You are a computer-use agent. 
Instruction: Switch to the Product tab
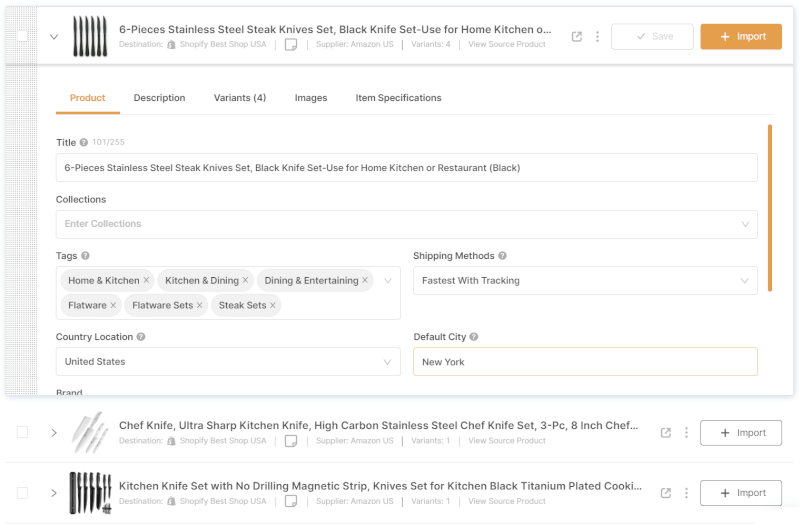tap(88, 98)
